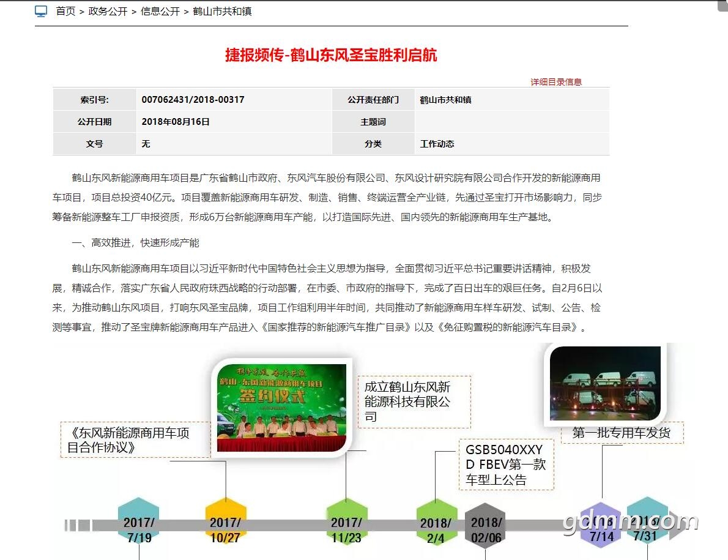Click 成立鹤山东风新能源科技有限公司 caption box
The image size is (728, 560).
pyautogui.click(x=414, y=402)
